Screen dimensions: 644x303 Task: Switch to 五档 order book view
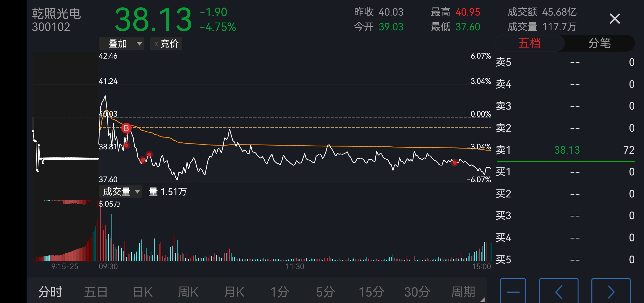529,43
